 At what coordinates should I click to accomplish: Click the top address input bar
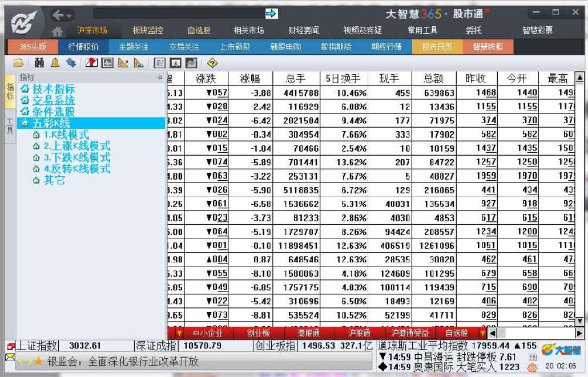(x=179, y=14)
